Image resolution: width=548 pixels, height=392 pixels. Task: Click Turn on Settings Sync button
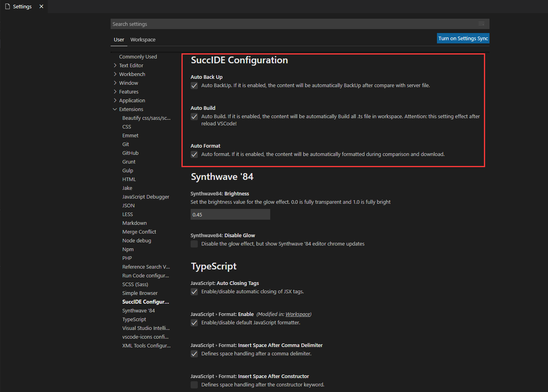click(x=463, y=39)
